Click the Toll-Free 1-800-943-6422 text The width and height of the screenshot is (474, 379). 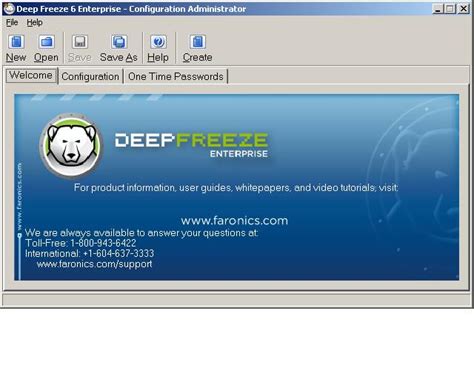point(81,243)
